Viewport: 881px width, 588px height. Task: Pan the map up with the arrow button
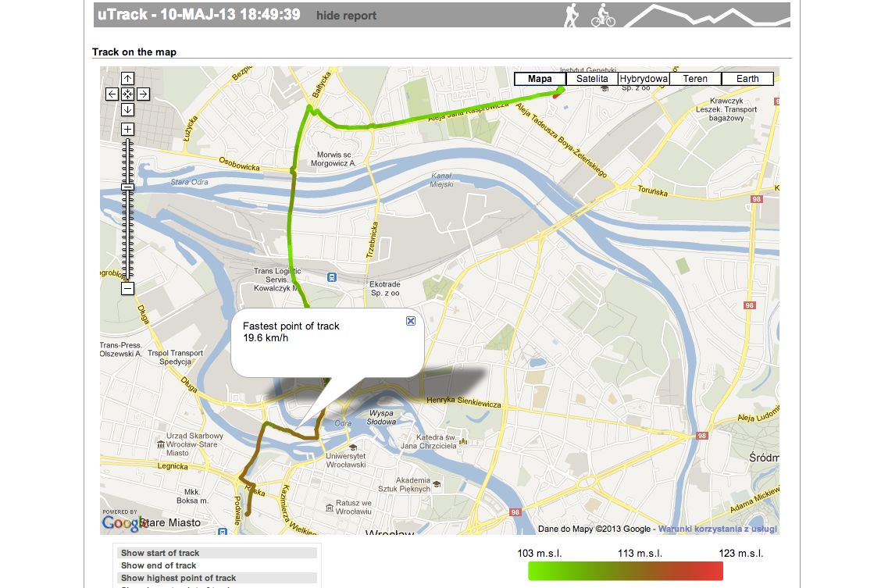click(x=127, y=79)
